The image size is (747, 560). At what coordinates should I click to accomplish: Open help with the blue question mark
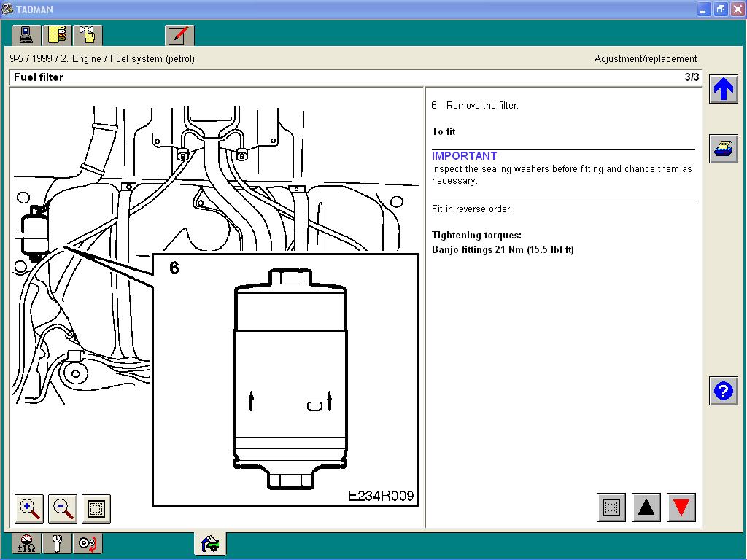723,391
